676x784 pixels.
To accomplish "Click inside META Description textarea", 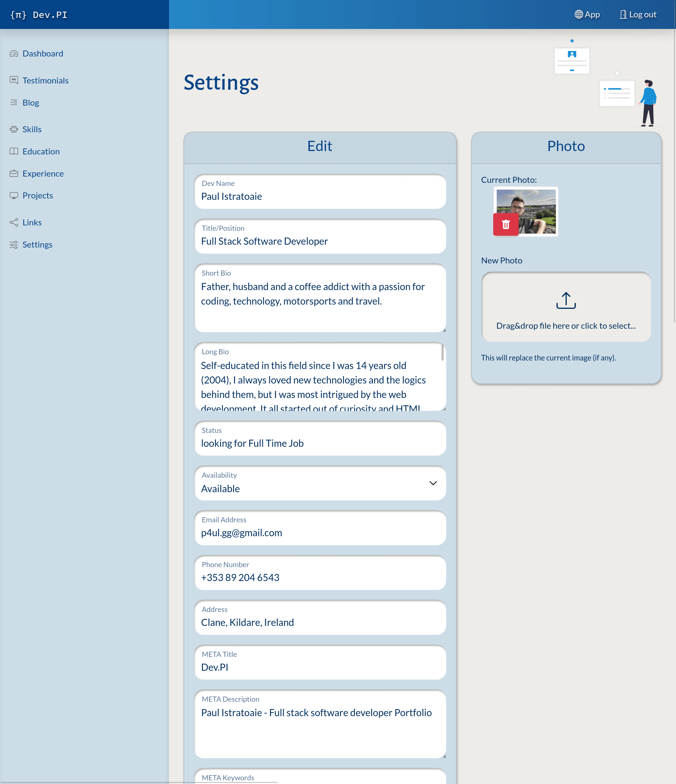I will 320,724.
